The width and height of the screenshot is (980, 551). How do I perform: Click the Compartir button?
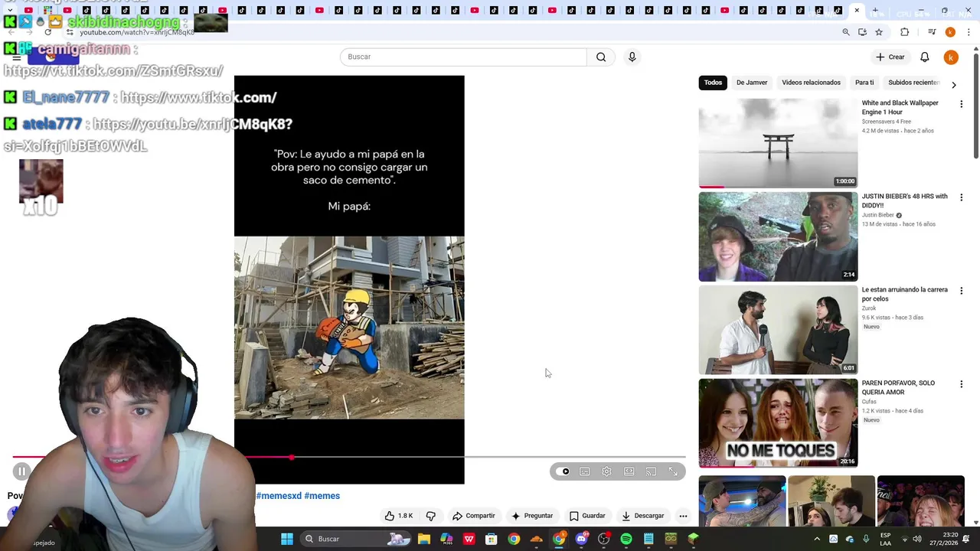(474, 516)
